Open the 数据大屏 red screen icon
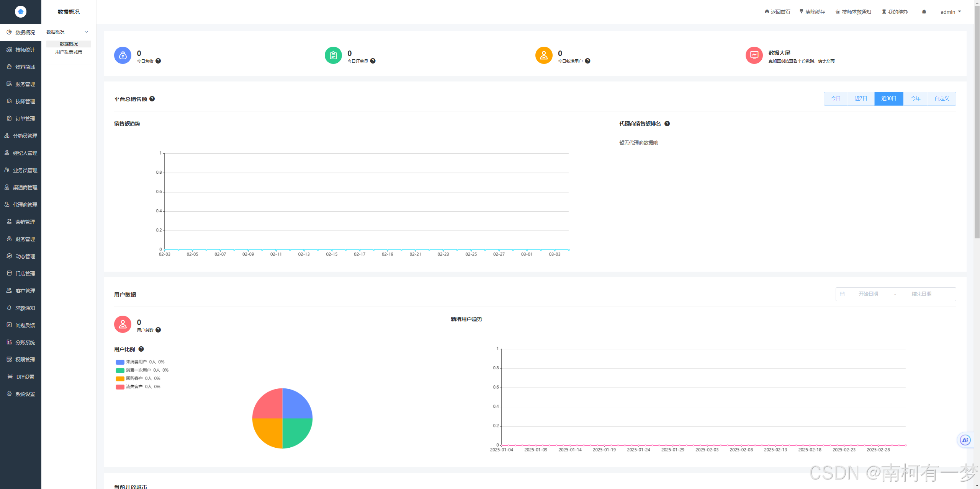980x489 pixels. click(x=754, y=55)
